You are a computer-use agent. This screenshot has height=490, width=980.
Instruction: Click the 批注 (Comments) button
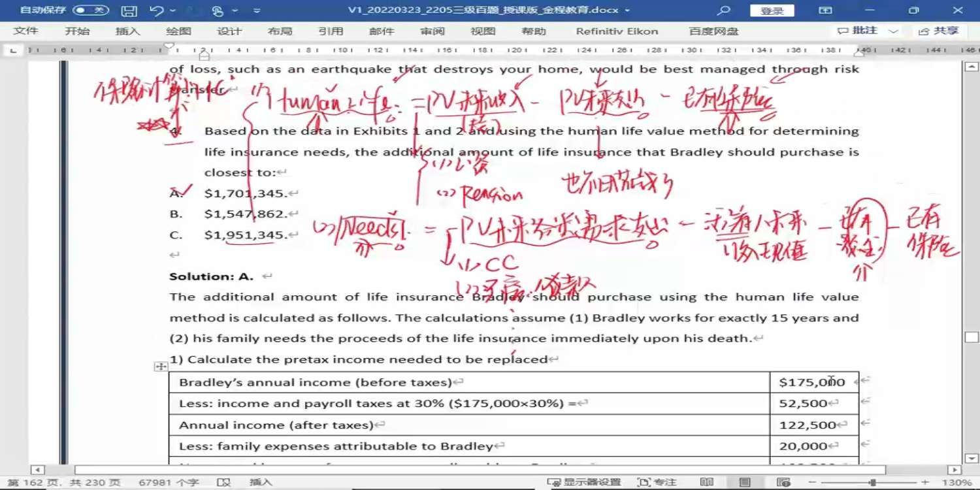(858, 31)
